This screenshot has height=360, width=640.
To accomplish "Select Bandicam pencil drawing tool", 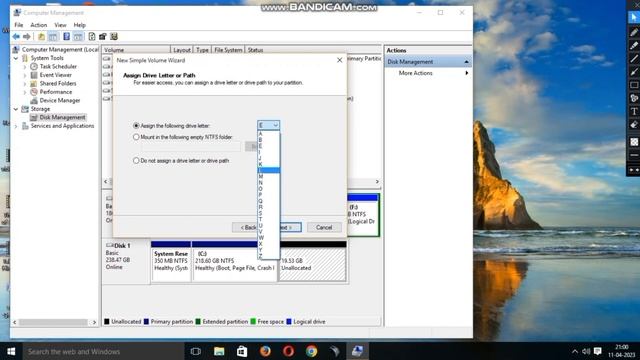I will (x=634, y=32).
